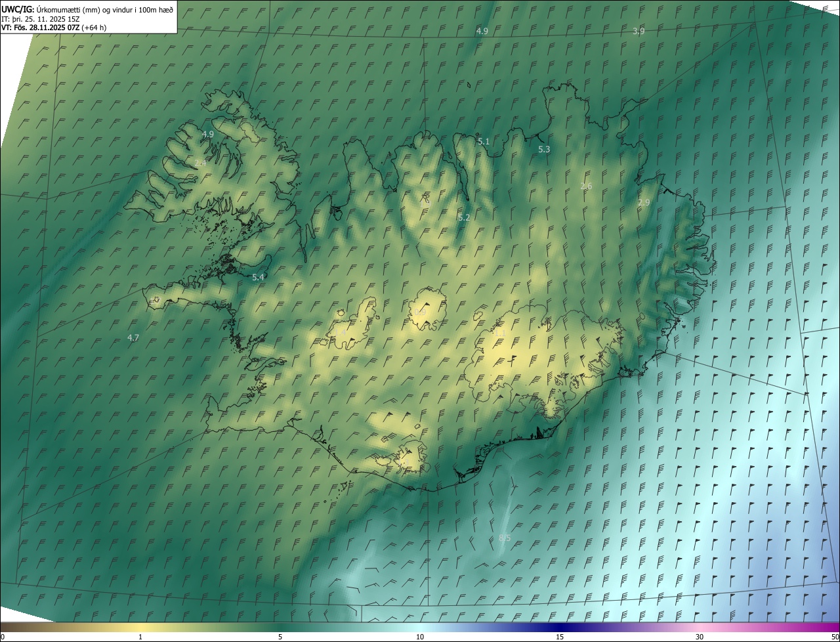Viewport: 840px width, 642px height.
Task: Click the 8.5 value on the map
Action: pos(505,538)
